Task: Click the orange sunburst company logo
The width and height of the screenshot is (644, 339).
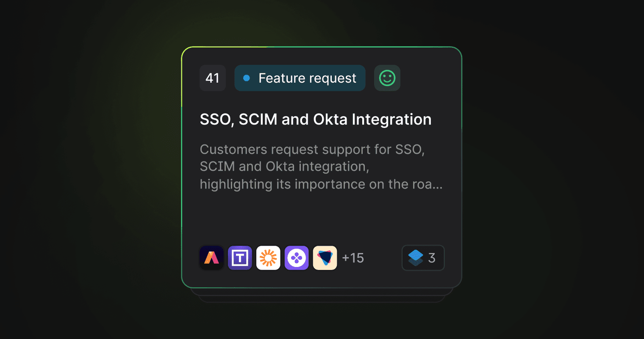Action: (x=268, y=258)
